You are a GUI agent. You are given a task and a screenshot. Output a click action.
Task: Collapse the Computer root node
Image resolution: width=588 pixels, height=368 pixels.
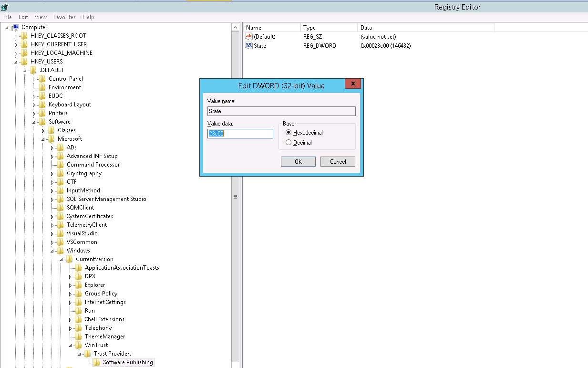click(7, 28)
